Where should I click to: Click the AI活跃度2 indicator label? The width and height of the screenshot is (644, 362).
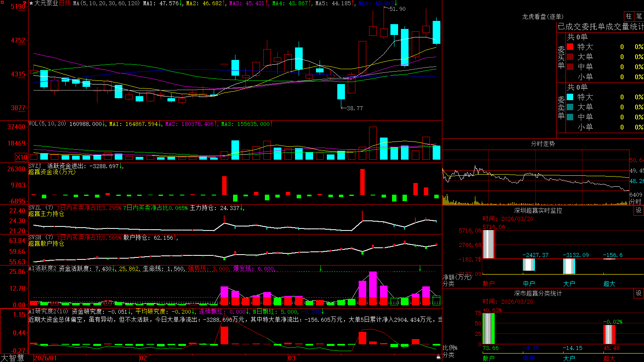pos(42,268)
